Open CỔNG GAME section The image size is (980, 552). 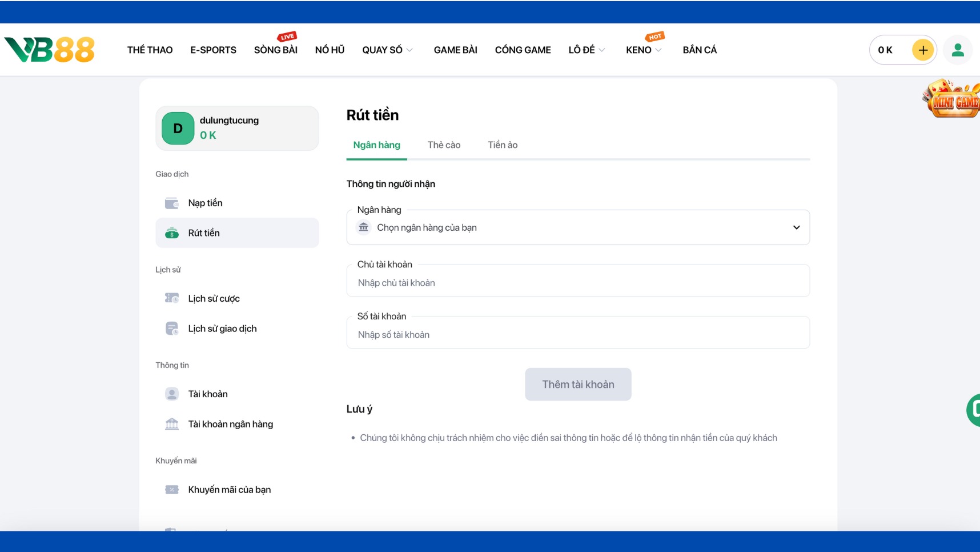pyautogui.click(x=523, y=50)
